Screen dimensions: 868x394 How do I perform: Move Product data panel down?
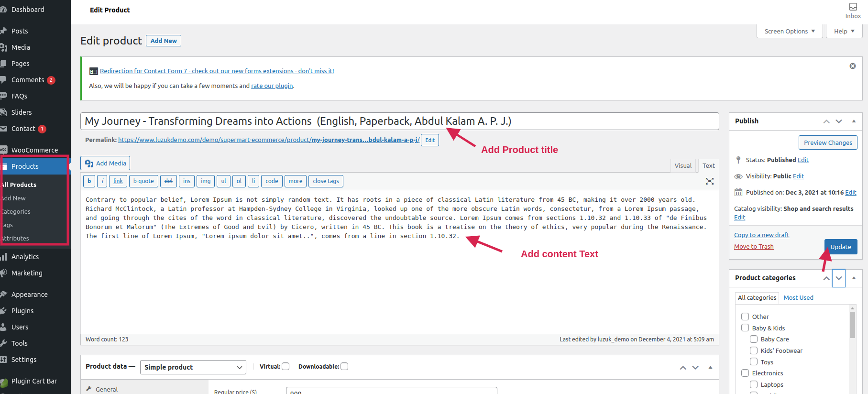695,368
